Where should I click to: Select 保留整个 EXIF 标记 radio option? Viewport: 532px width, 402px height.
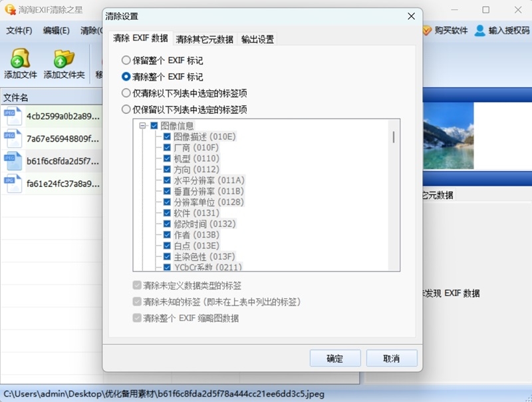[x=126, y=61]
